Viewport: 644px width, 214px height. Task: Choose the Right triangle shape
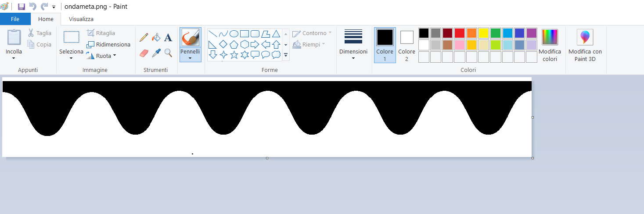[213, 44]
